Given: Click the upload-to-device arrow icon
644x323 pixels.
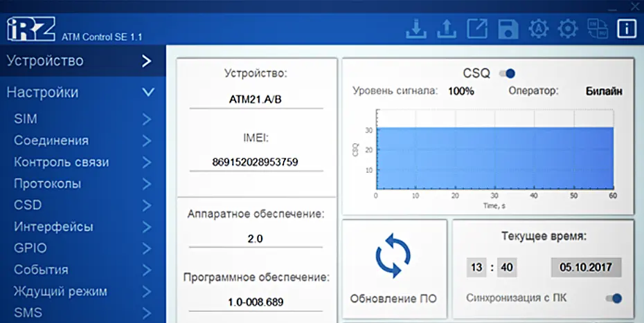Looking at the screenshot, I should point(447,29).
